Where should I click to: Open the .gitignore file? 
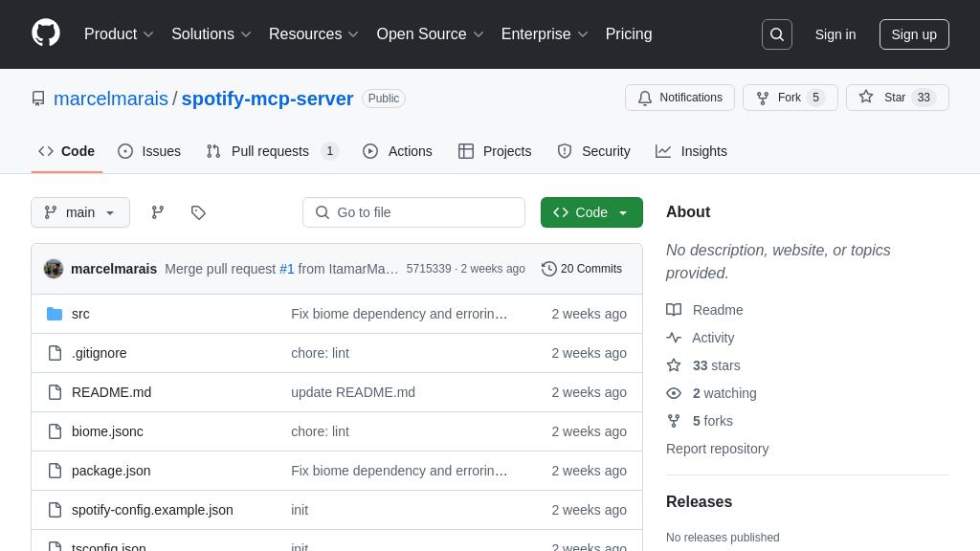point(100,353)
